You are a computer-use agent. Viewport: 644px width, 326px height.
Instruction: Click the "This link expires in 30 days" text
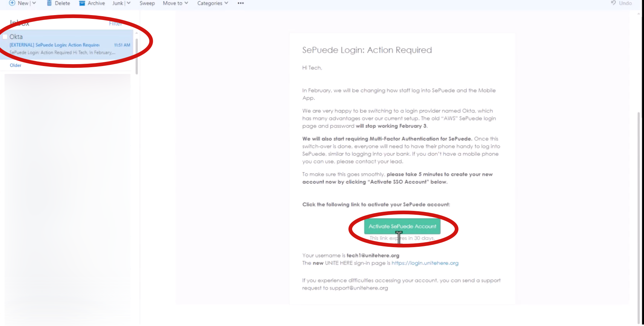402,238
